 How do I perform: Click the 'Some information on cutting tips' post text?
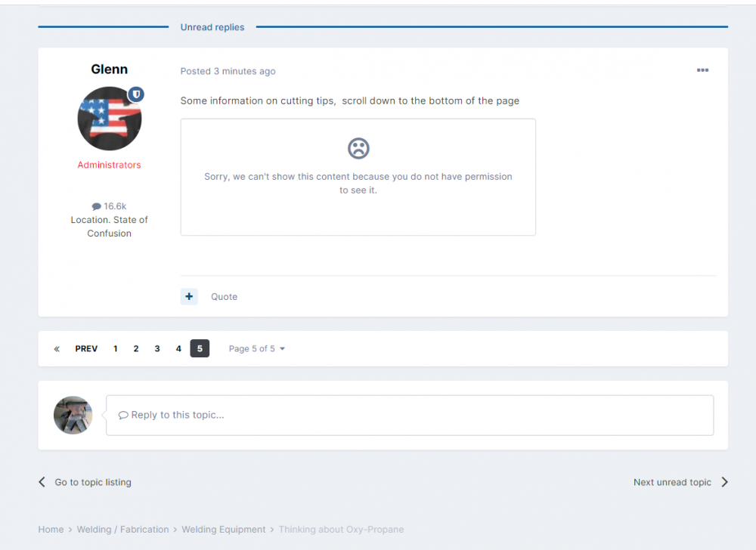pos(350,100)
